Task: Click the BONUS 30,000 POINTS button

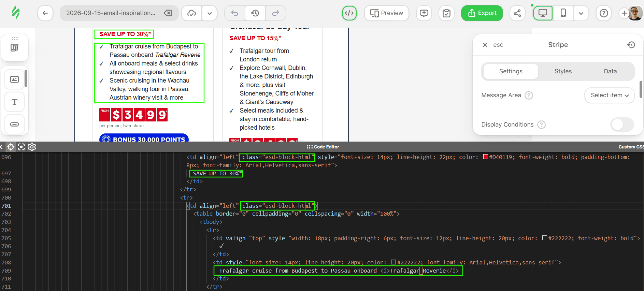Action: pos(144,138)
